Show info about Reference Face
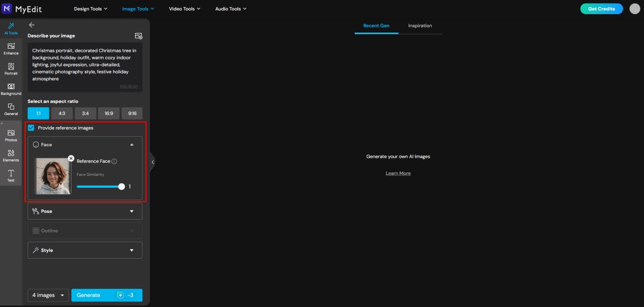This screenshot has height=307, width=644. 114,161
